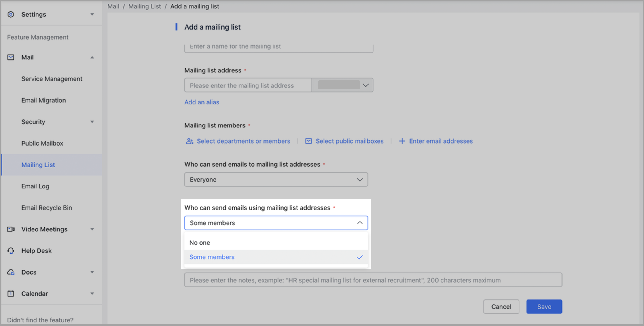Collapse the Mail section arrow
The height and width of the screenshot is (326, 644).
pos(92,57)
